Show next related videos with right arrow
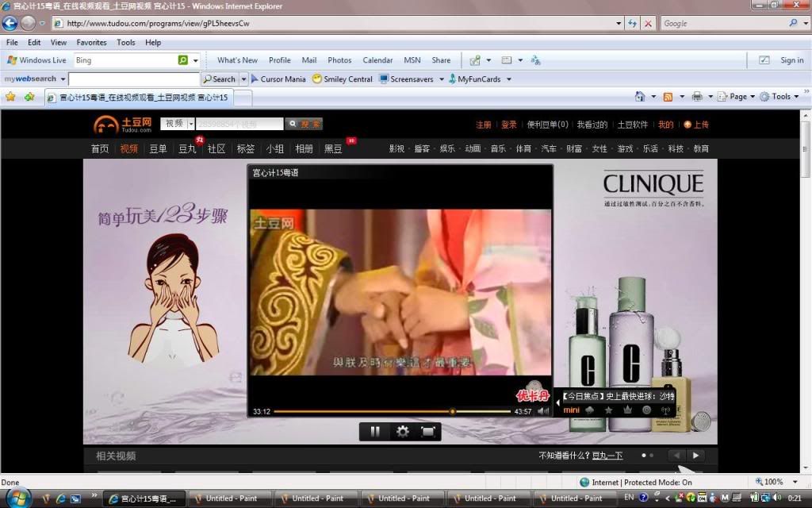 (695, 456)
